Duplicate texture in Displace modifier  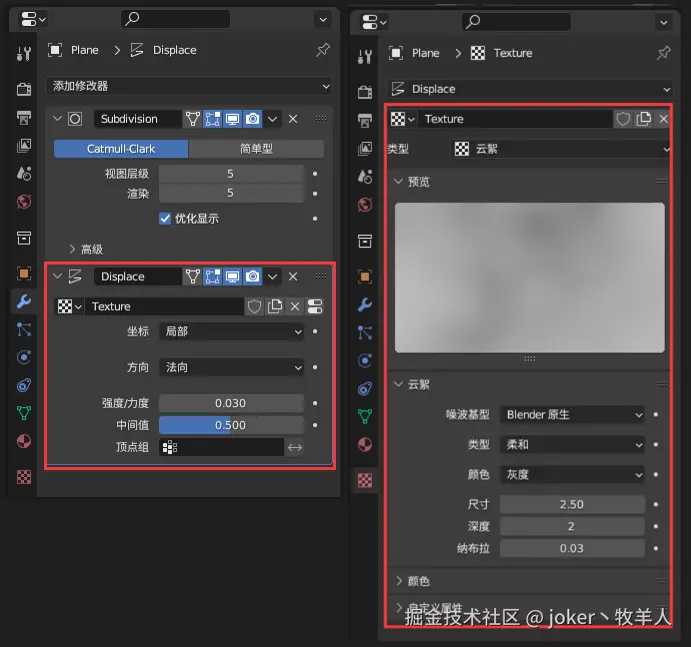[x=275, y=306]
